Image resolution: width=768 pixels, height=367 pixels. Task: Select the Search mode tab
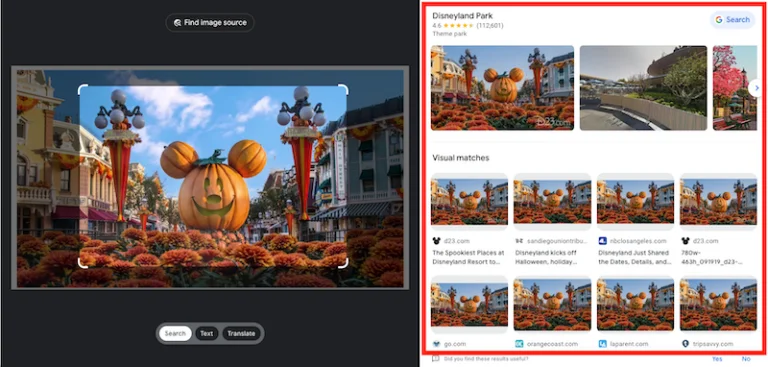[175, 334]
